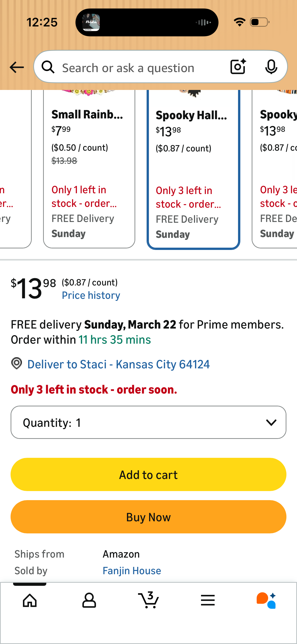This screenshot has height=644, width=297.
Task: Select the Small Rainb... $7.99 variant card
Action: [89, 169]
